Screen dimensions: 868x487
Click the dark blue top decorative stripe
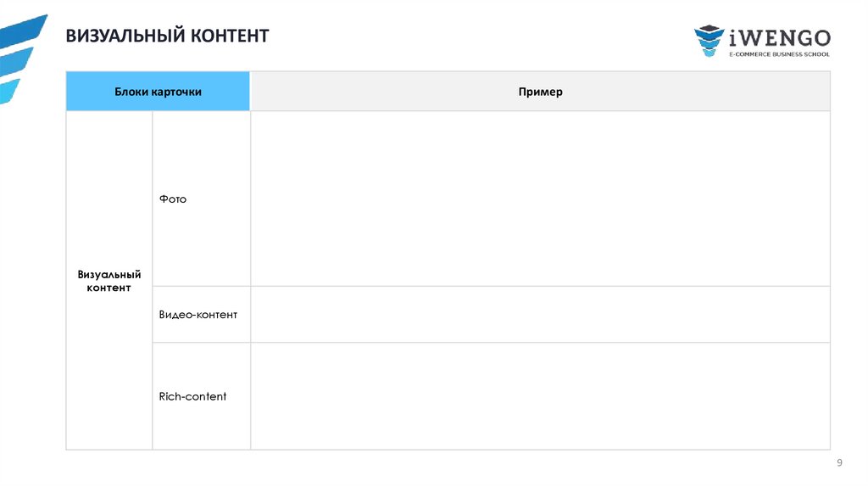pos(21,28)
